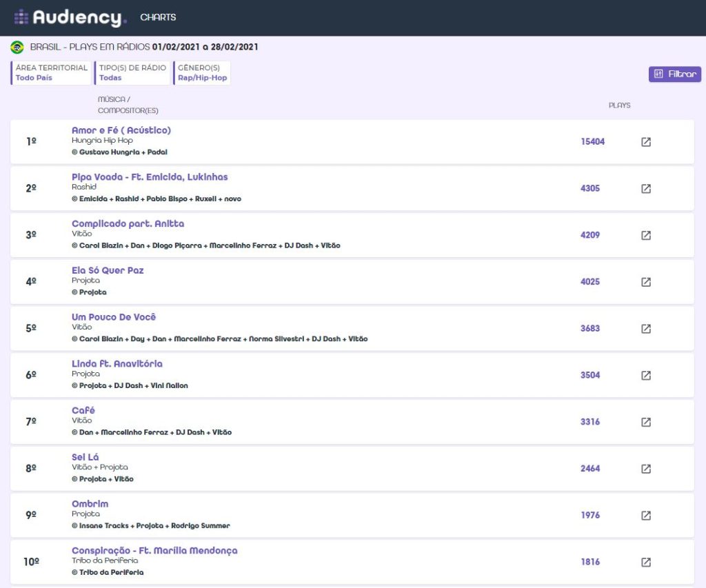Open external link icon for Pipa Voada
Screen dimensions: 706x588
click(x=645, y=189)
